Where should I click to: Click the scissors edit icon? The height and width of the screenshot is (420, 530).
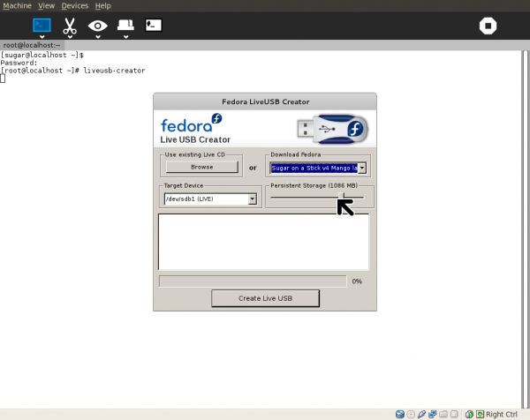click(x=70, y=26)
